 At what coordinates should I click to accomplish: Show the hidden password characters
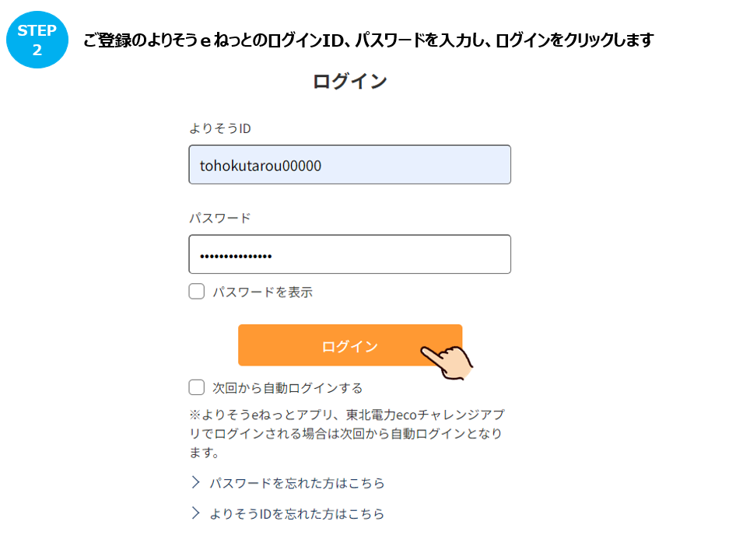(x=196, y=290)
